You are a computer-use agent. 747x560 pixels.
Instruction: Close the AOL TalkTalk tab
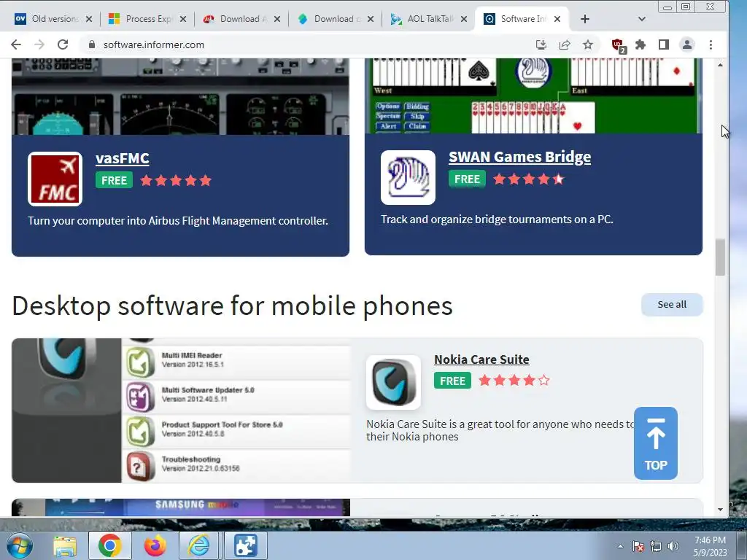tap(464, 19)
